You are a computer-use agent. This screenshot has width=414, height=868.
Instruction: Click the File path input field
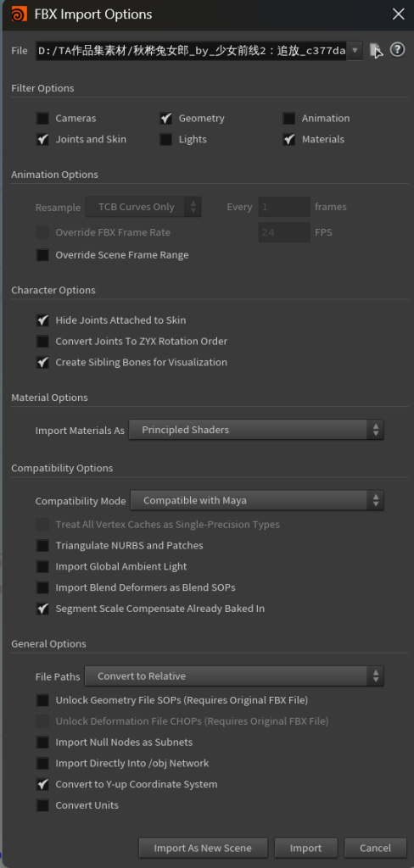coord(192,50)
